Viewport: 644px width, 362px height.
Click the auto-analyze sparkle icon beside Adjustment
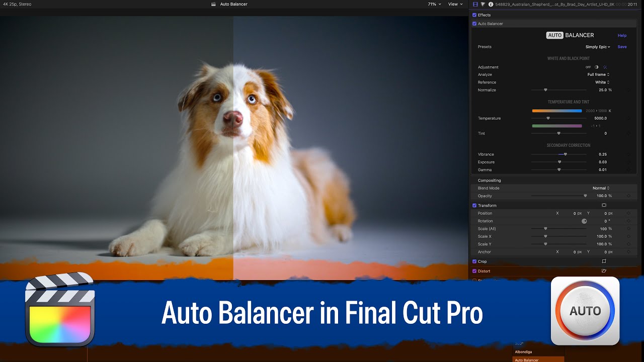point(604,67)
